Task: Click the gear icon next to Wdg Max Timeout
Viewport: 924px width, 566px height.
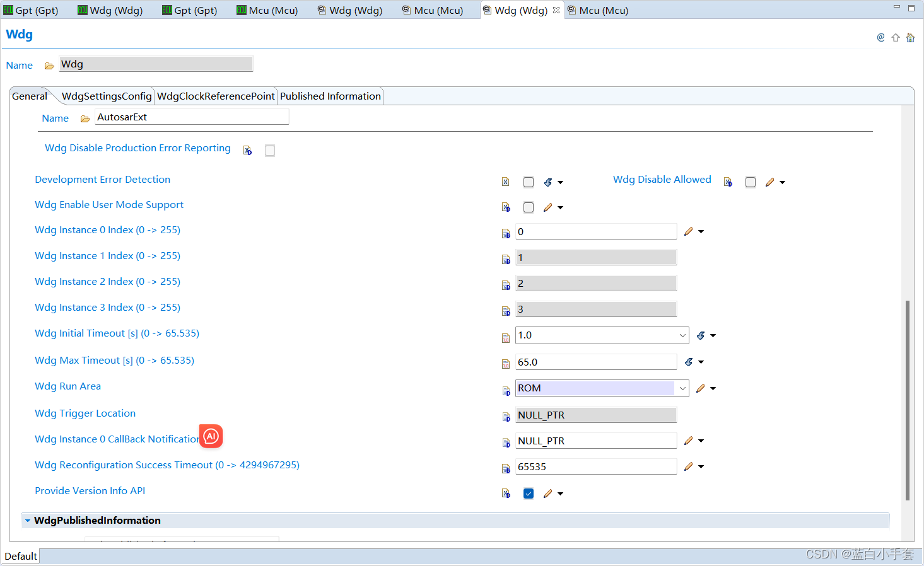Action: tap(689, 362)
